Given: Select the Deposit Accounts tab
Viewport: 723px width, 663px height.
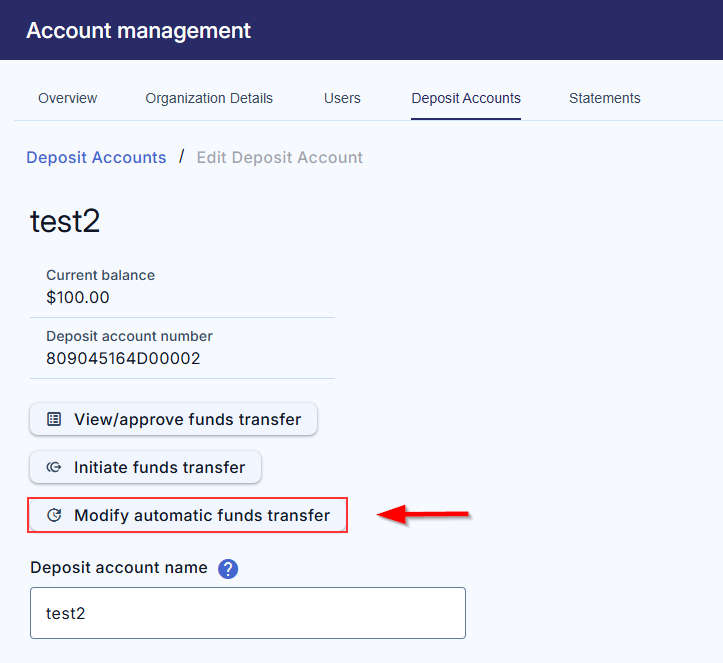Looking at the screenshot, I should tap(466, 98).
